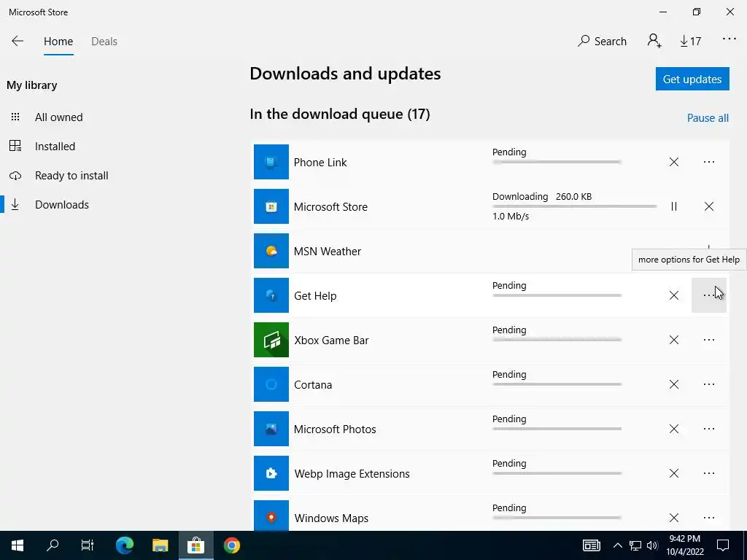Click the Downloads arrow sidebar icon
The image size is (747, 560).
pyautogui.click(x=15, y=205)
